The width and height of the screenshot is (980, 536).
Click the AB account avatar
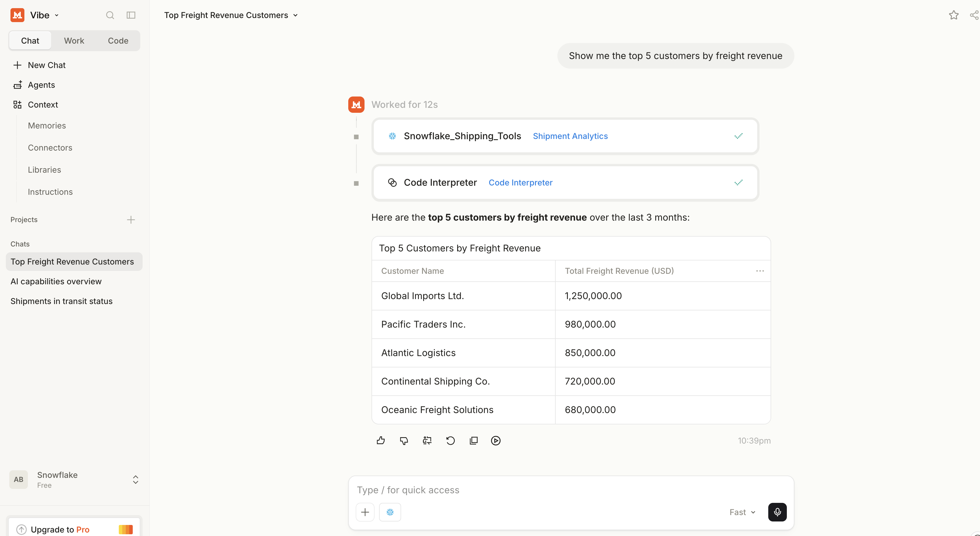(18, 479)
